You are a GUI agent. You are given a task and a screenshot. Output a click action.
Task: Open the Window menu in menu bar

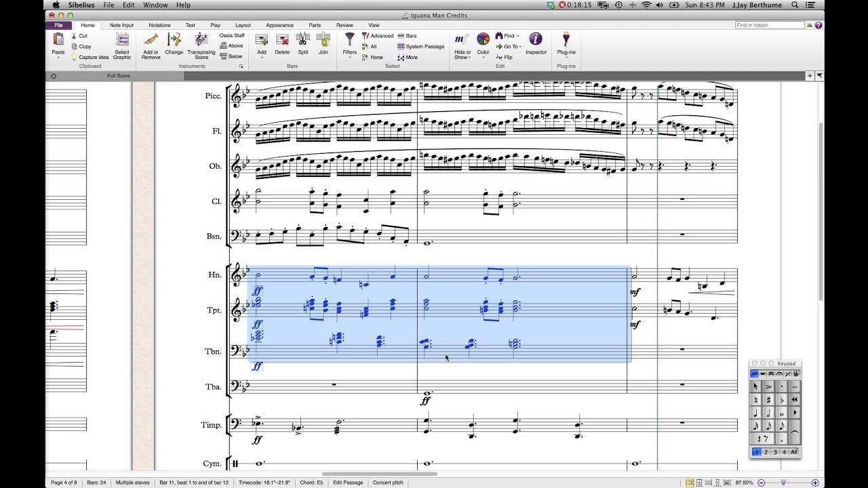point(155,5)
